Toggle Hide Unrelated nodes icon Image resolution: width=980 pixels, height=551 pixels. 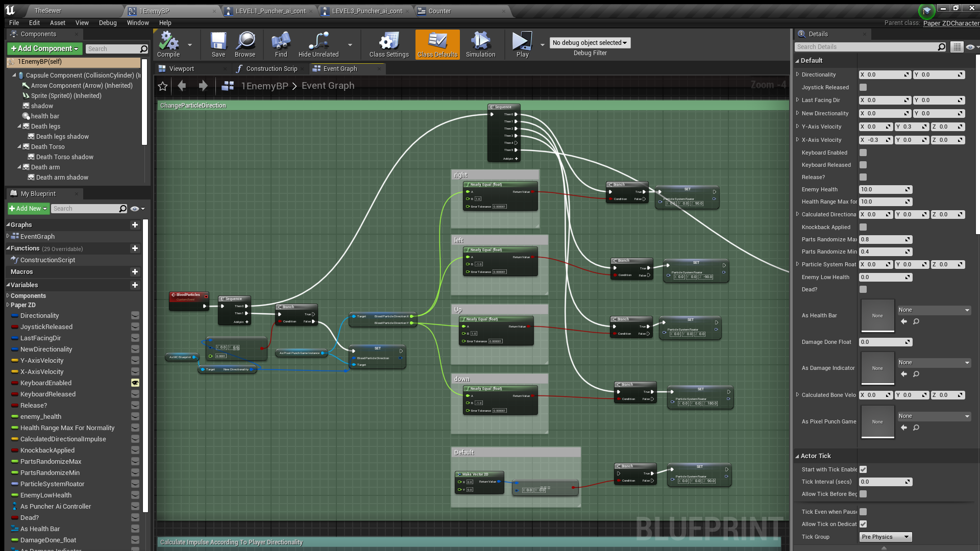pos(318,41)
